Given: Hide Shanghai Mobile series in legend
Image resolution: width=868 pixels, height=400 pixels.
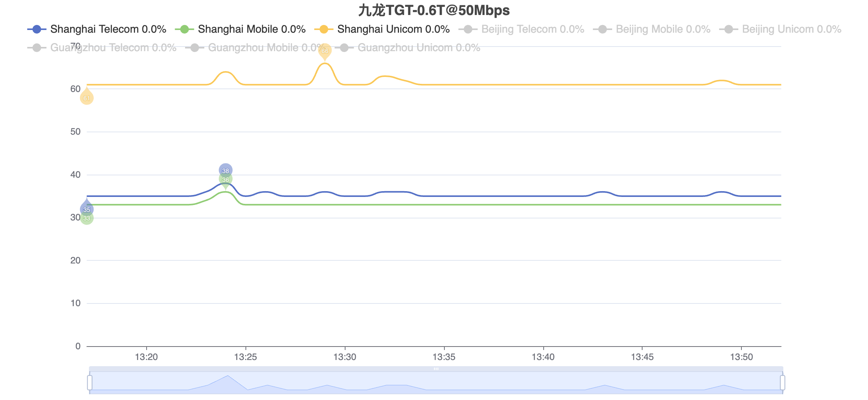Looking at the screenshot, I should 240,29.
